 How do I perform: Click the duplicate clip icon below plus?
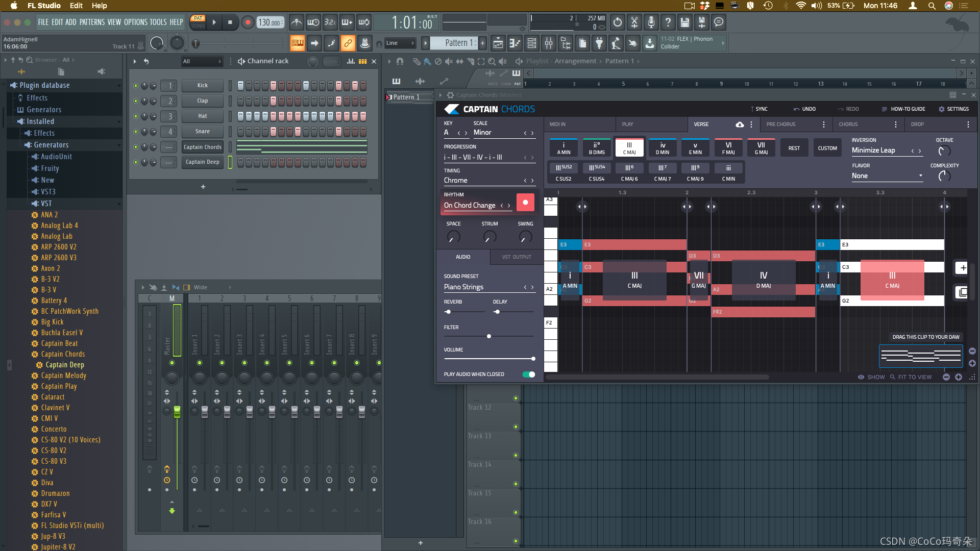coord(962,292)
